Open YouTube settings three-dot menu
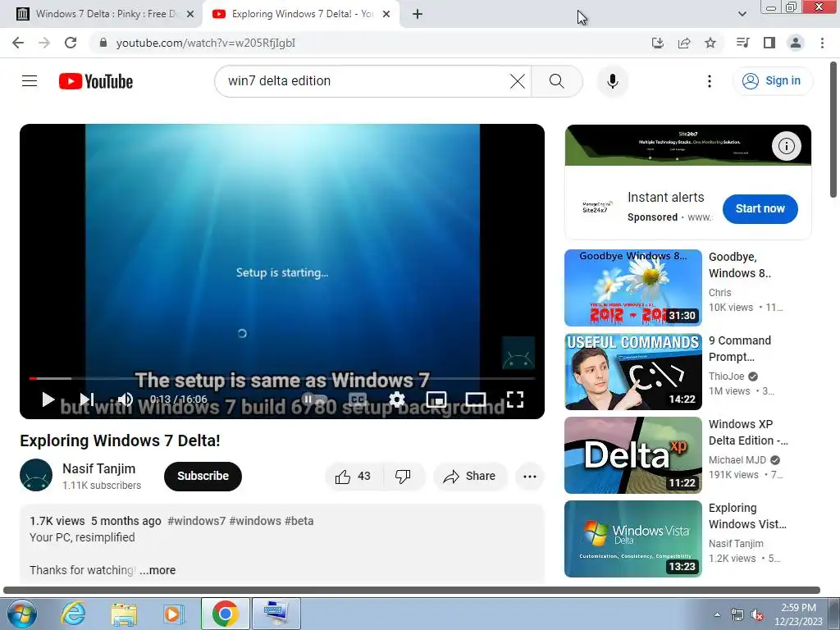 point(710,81)
